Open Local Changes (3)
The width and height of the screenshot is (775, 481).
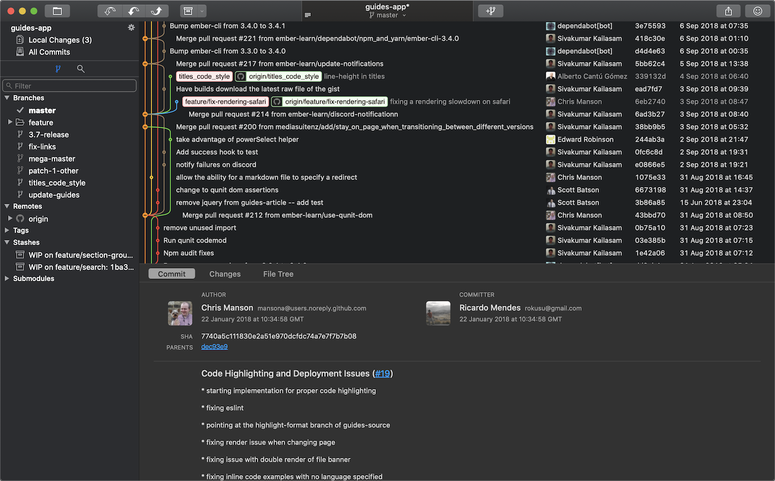[x=60, y=40]
